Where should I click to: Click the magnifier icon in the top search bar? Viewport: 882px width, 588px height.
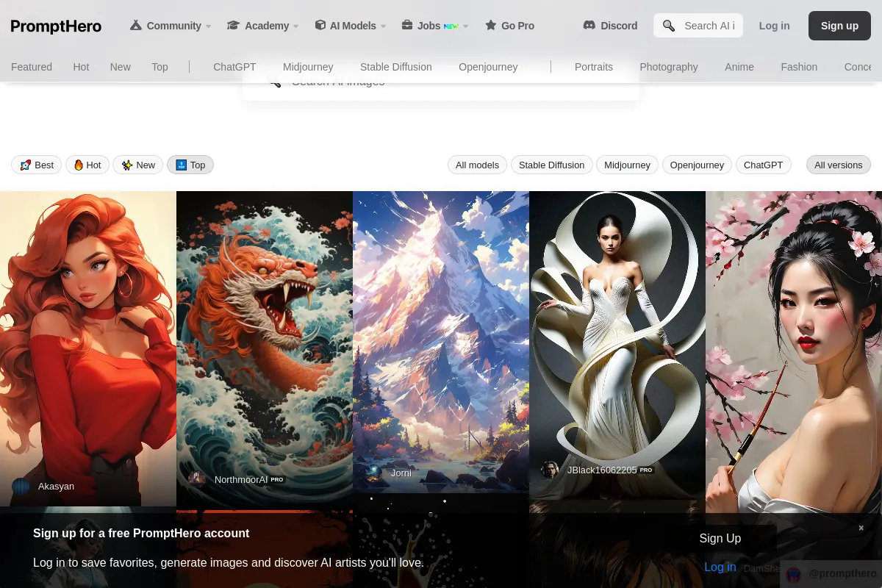click(x=669, y=26)
